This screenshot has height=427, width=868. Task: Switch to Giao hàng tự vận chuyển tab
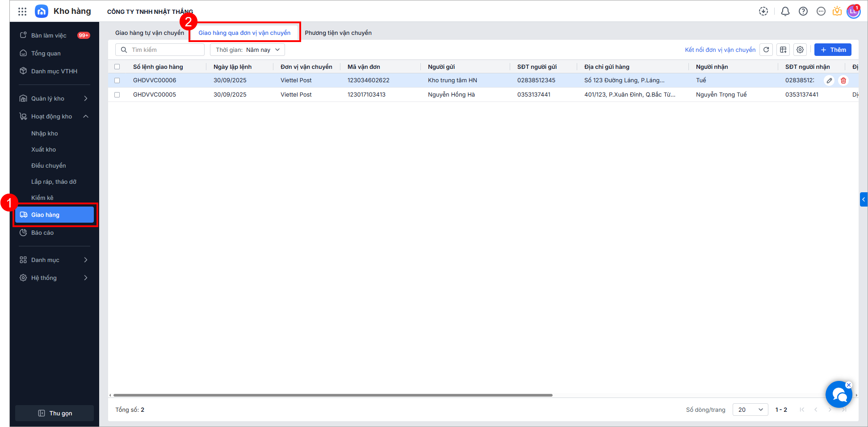point(149,33)
